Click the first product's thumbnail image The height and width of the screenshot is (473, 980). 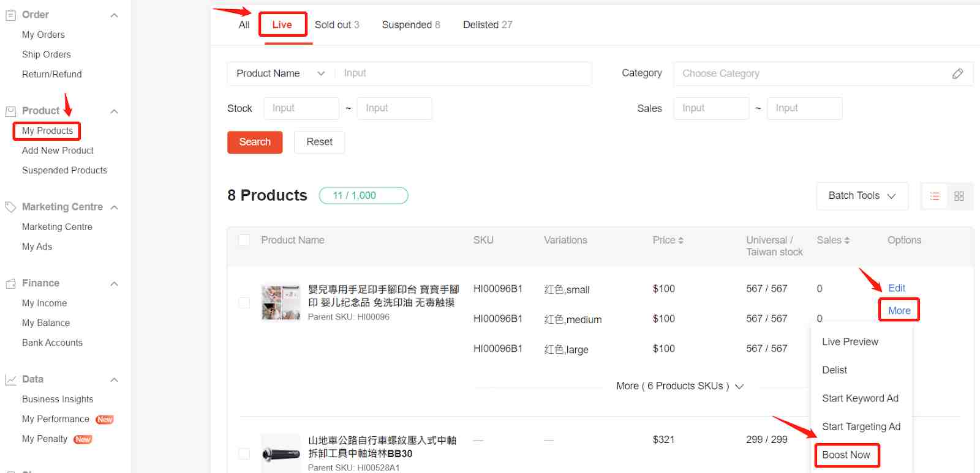pyautogui.click(x=281, y=303)
